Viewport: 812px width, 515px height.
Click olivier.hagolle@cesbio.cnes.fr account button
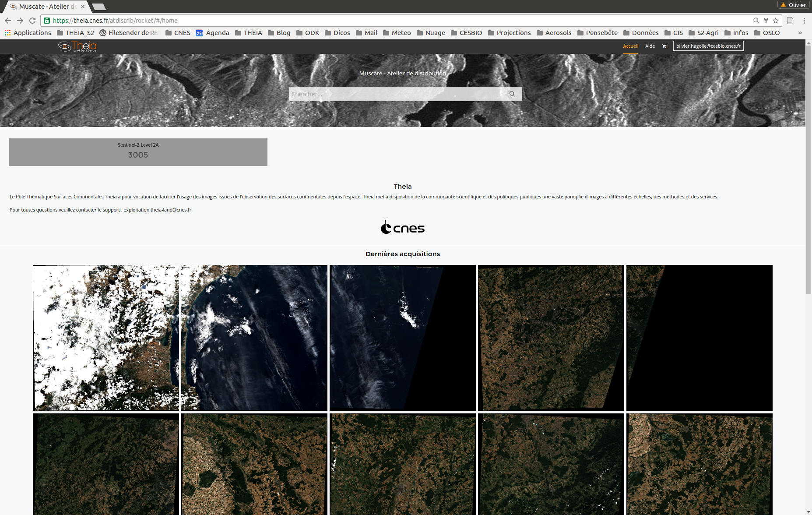708,46
